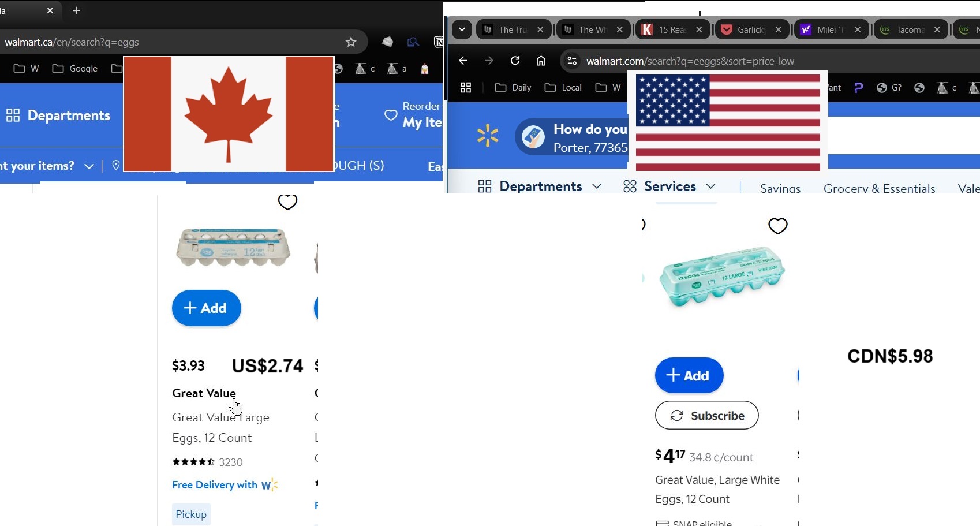Switch to the Garlicky browser tab
Viewport: 980px width, 526px height.
[752, 29]
